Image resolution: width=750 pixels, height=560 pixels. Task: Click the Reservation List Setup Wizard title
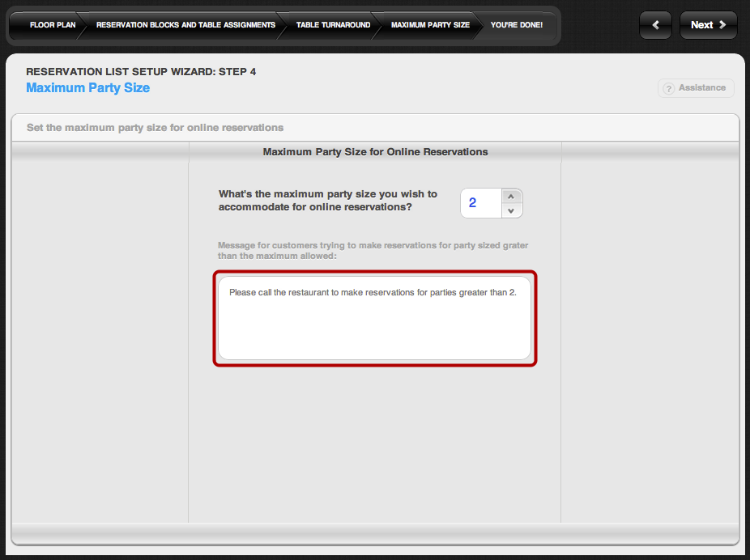(141, 71)
